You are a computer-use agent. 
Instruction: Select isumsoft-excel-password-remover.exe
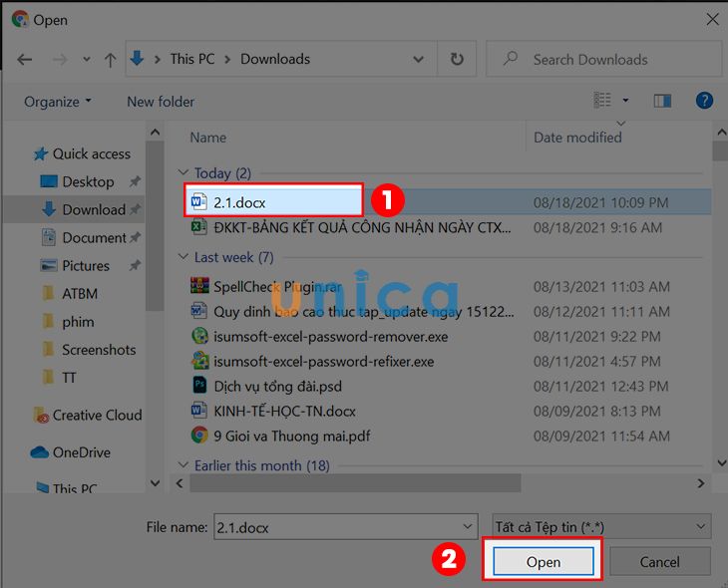330,337
